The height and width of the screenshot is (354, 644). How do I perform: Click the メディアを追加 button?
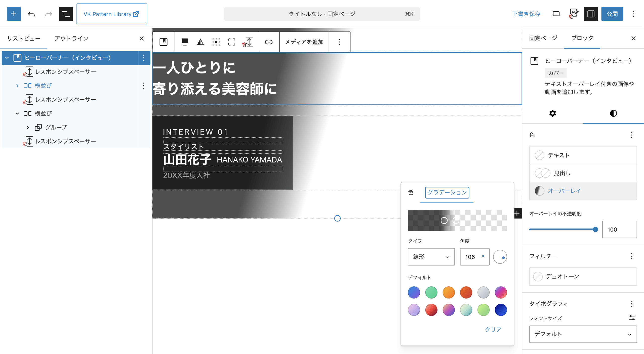pos(304,42)
